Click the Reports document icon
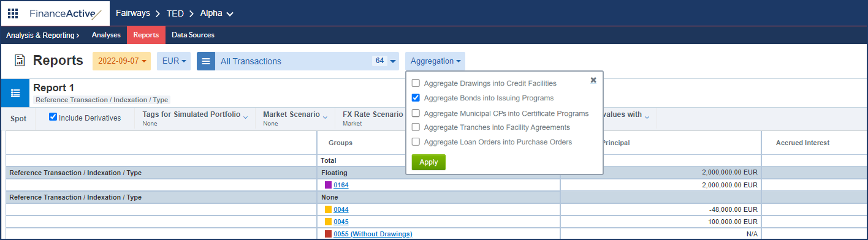Screen dimensions: 868x240 click(20, 61)
